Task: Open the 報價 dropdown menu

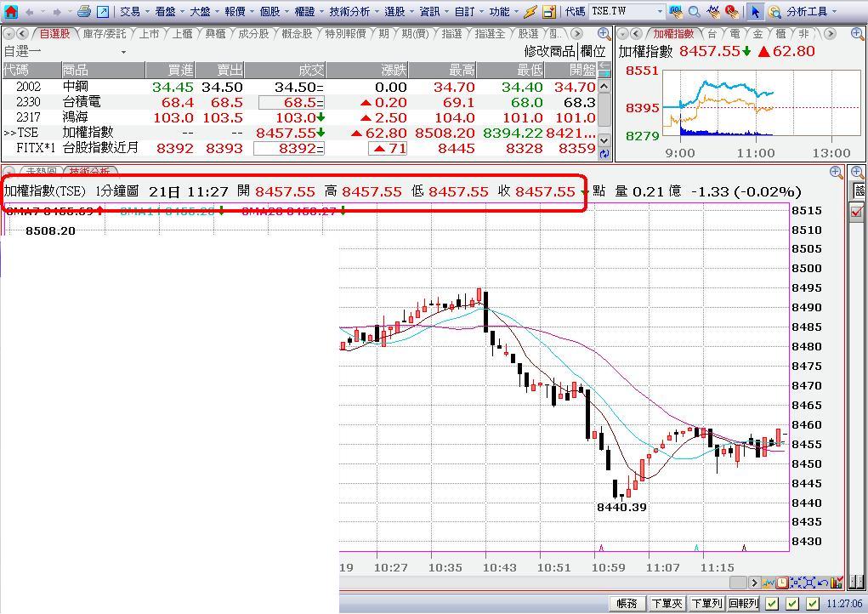Action: [x=240, y=12]
